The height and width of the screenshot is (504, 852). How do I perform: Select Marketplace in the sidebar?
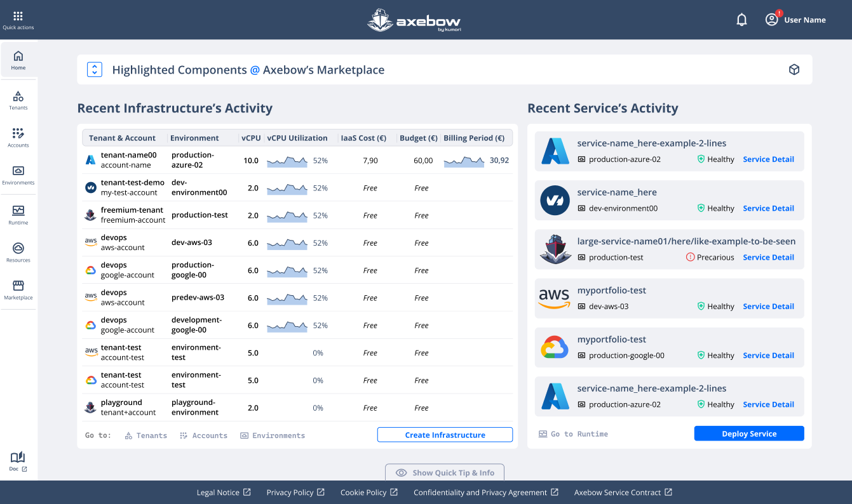click(18, 289)
